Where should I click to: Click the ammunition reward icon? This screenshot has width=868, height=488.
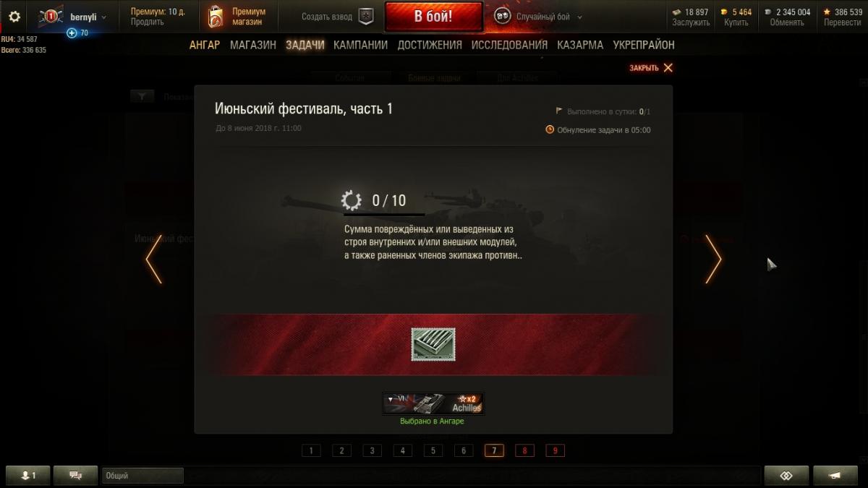pyautogui.click(x=433, y=344)
